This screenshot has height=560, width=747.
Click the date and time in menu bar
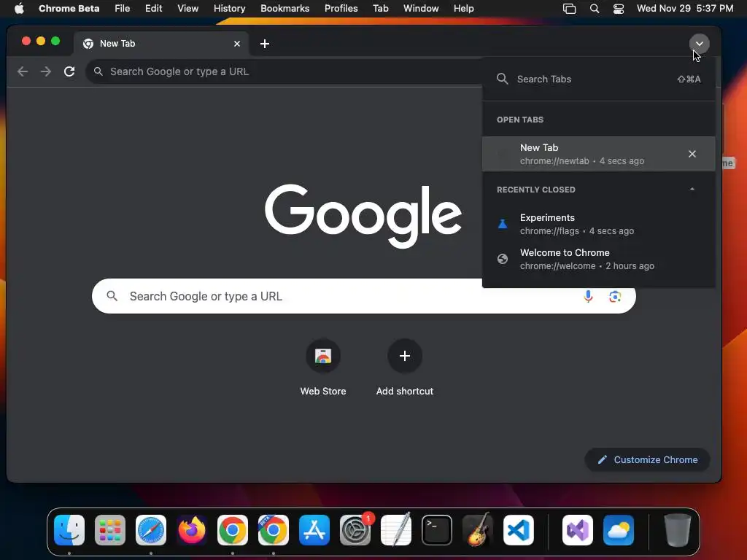point(684,9)
